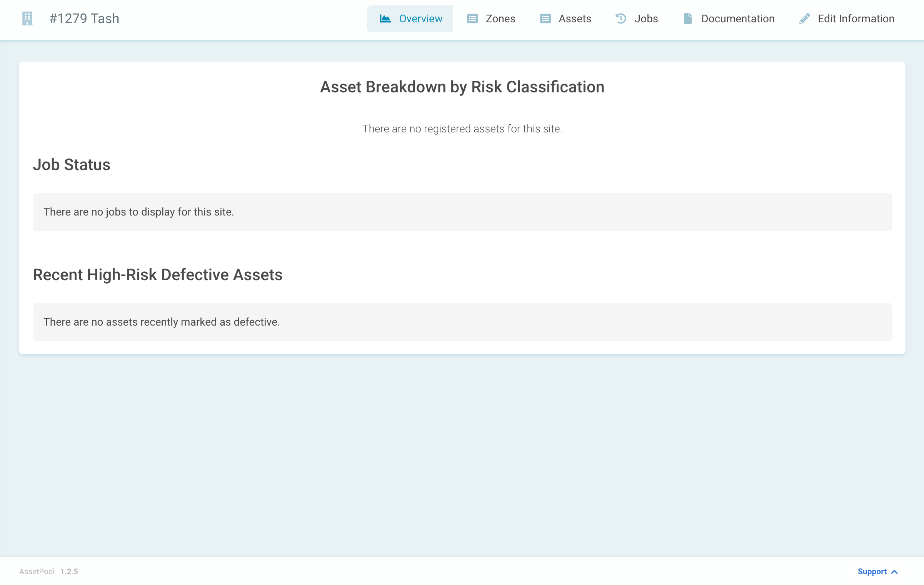Screen dimensions: 924x585
Task: Select the Overview tab
Action: (x=420, y=18)
